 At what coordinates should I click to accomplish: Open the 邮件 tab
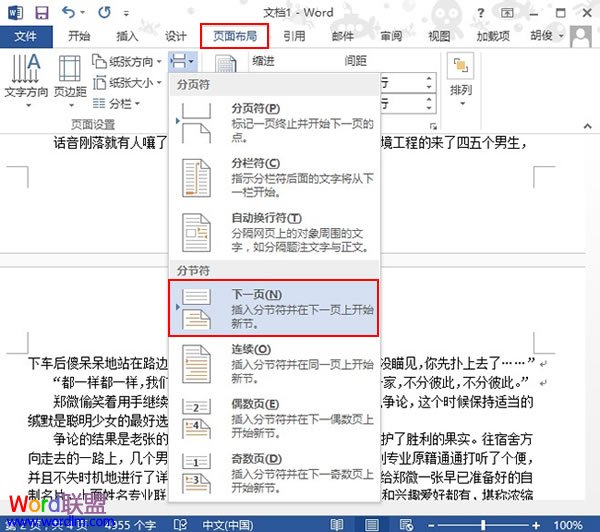point(342,36)
